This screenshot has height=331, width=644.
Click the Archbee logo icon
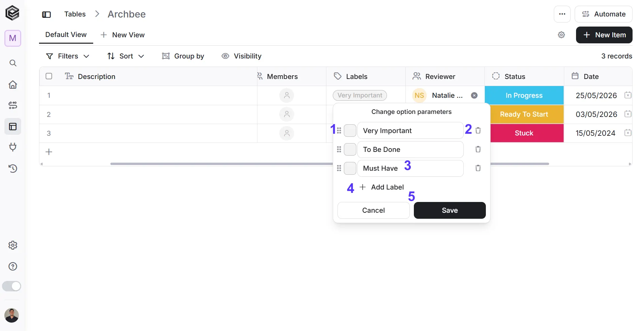coord(12,13)
